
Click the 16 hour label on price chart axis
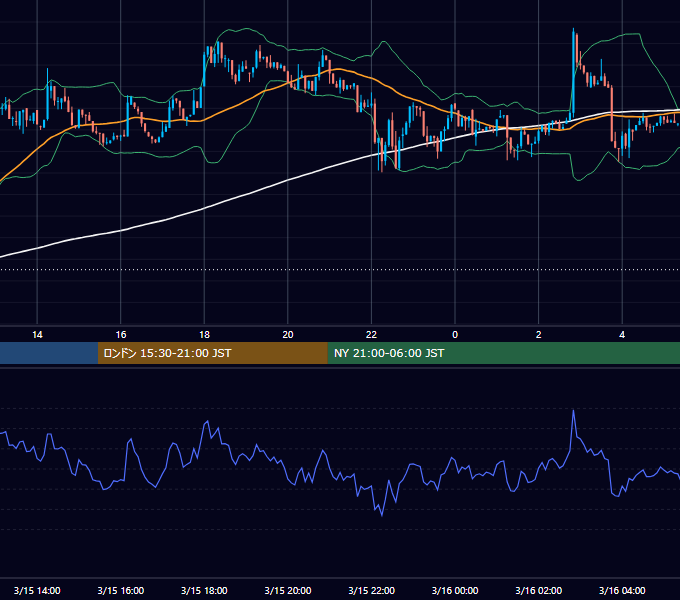(121, 335)
